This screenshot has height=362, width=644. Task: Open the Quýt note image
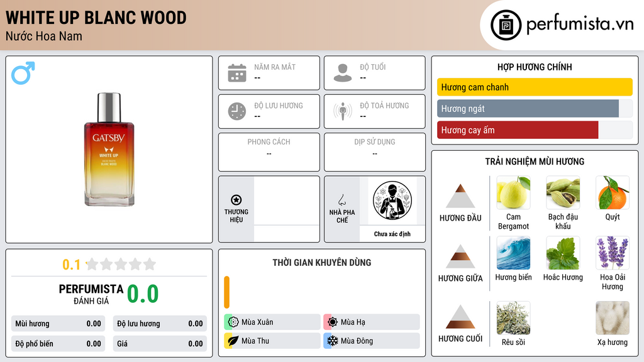(613, 192)
